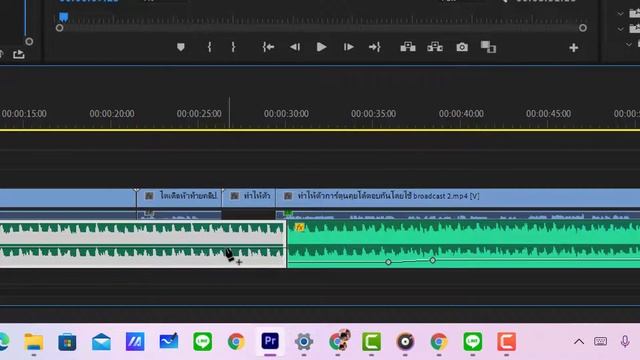Screen dimensions: 640x360
Task: Go to In point button
Action: pyautogui.click(x=268, y=47)
